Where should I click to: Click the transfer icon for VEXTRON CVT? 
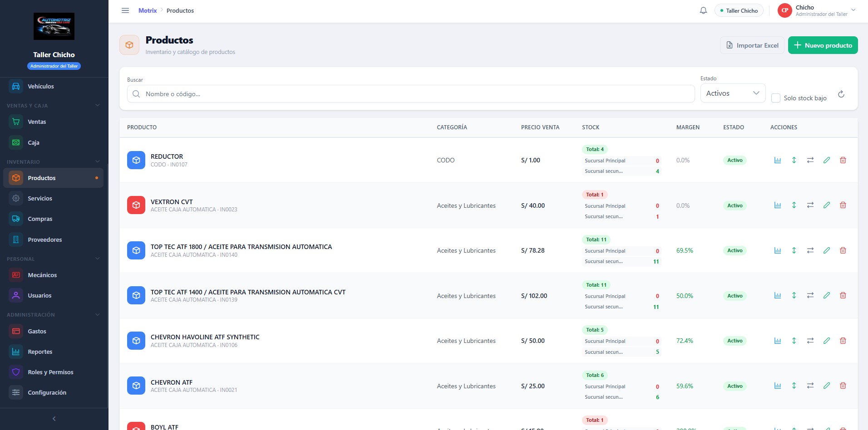coord(810,205)
